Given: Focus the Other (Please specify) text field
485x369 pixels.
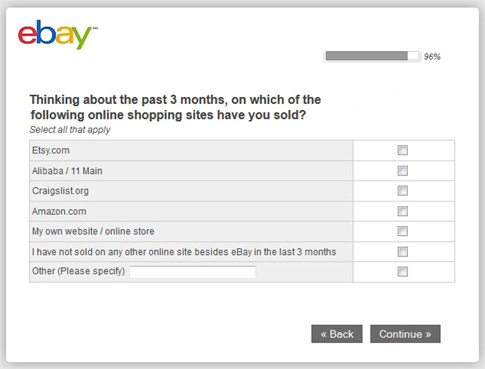Looking at the screenshot, I should [193, 272].
